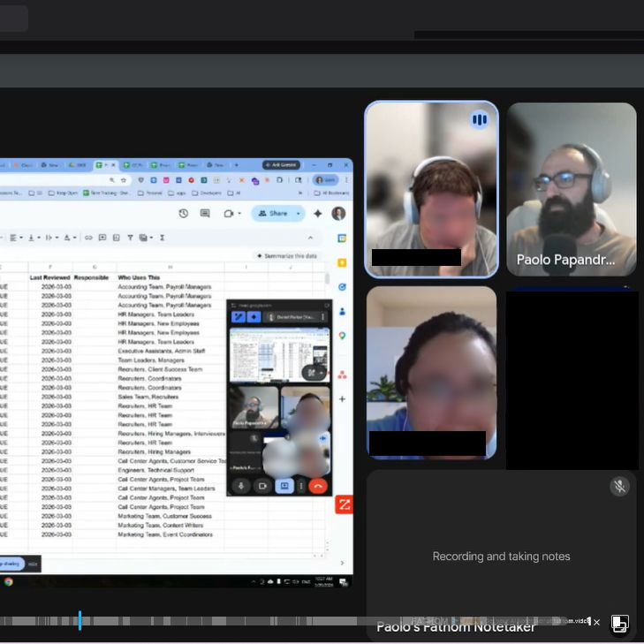Select the Who Uses This column header
Screen dimensions: 644x644
(x=139, y=277)
